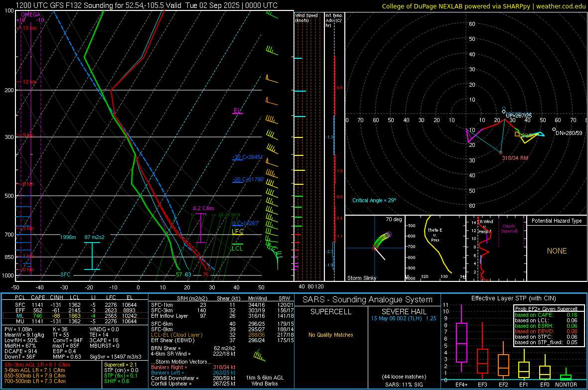The width and height of the screenshot is (588, 390).
Task: Click the 'based on CAPE: 0.16' probability line
Action: tap(546, 315)
